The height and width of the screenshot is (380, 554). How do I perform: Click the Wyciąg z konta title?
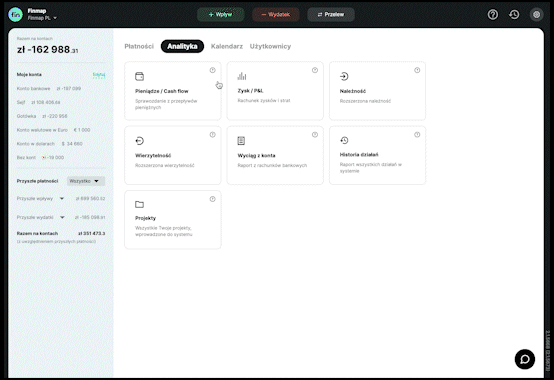coord(256,155)
